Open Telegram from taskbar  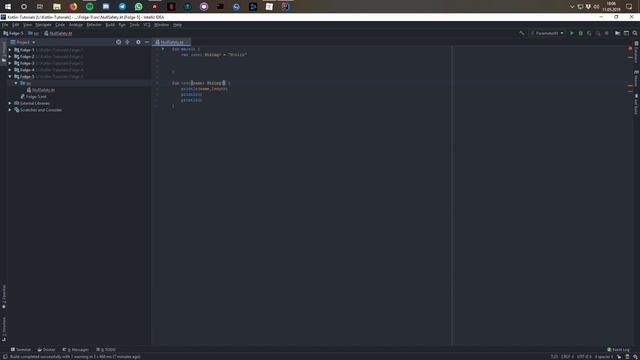122,7
